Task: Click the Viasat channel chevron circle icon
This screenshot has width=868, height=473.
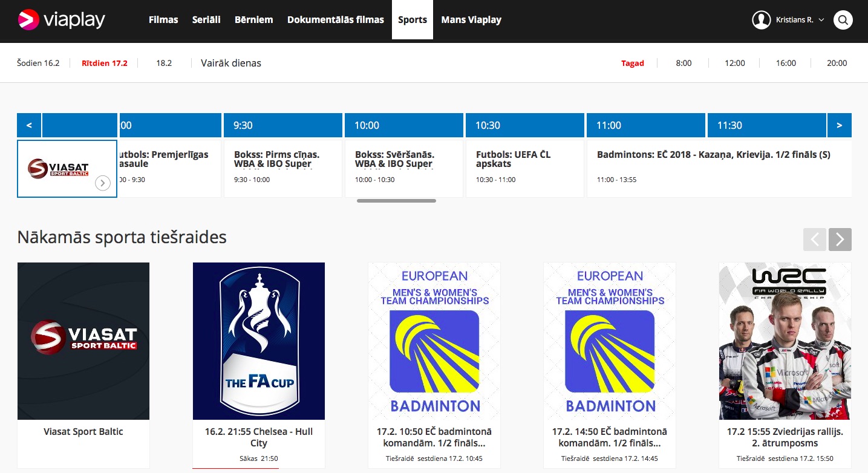Action: tap(103, 183)
